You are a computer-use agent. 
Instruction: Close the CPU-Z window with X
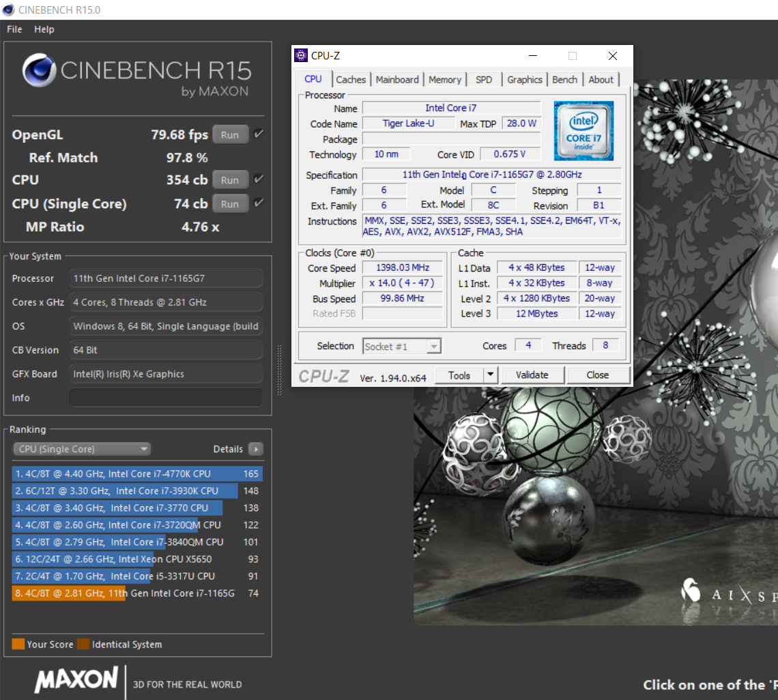click(613, 55)
